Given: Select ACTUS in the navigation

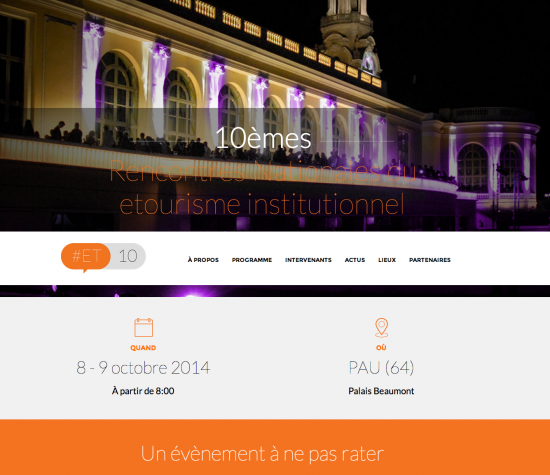Looking at the screenshot, I should click(355, 260).
